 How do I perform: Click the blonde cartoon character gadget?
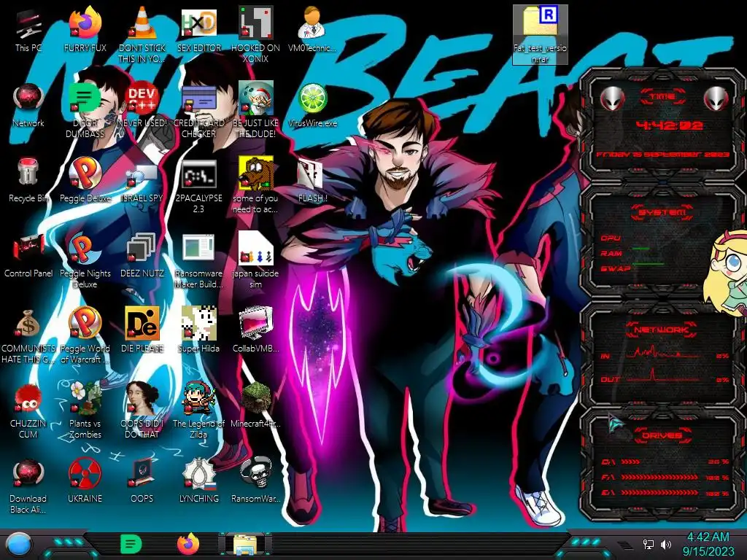click(727, 274)
